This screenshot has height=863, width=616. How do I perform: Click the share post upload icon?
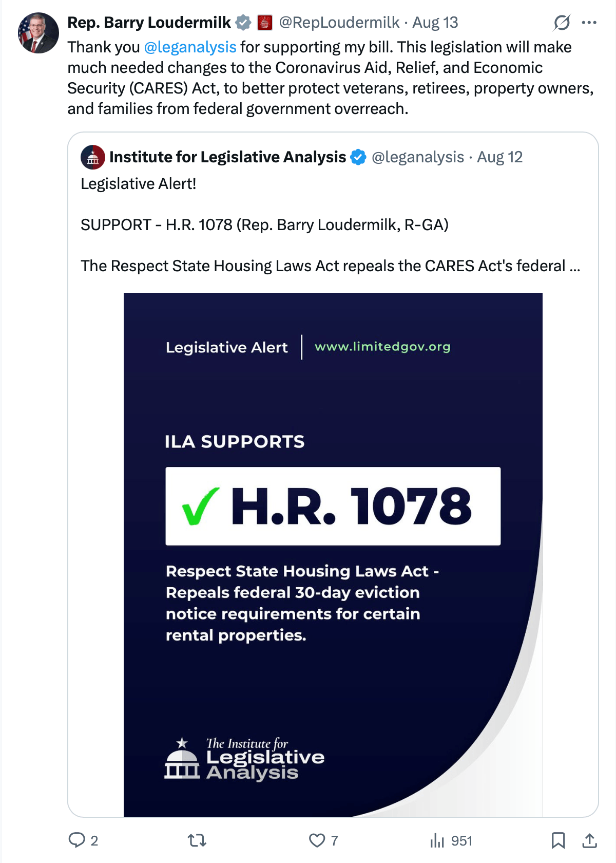click(x=589, y=840)
